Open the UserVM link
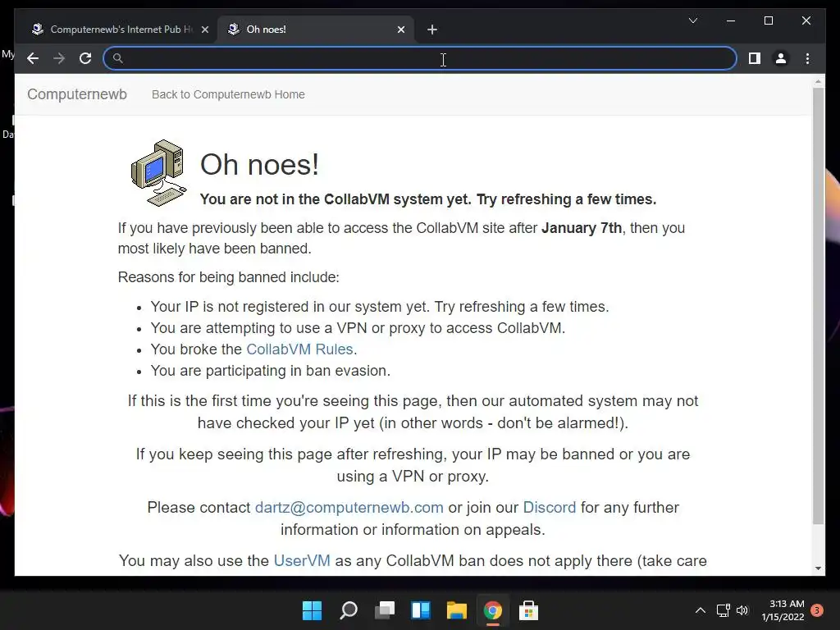 302,560
